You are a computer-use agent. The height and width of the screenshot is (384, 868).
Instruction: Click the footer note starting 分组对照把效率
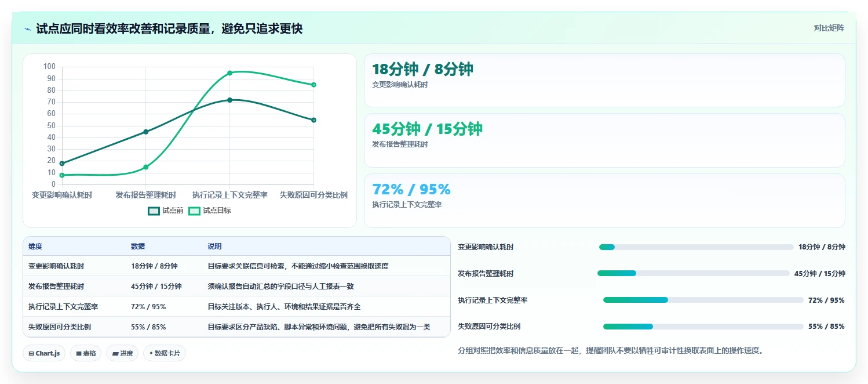click(x=610, y=351)
